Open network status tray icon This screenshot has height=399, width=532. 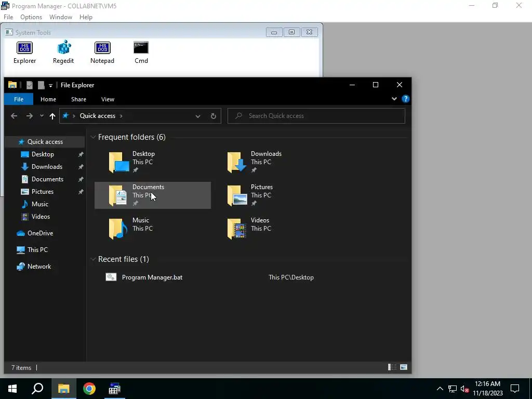click(x=453, y=389)
